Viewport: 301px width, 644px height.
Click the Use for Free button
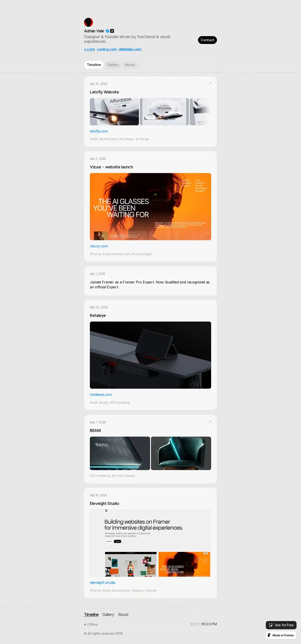(x=281, y=625)
